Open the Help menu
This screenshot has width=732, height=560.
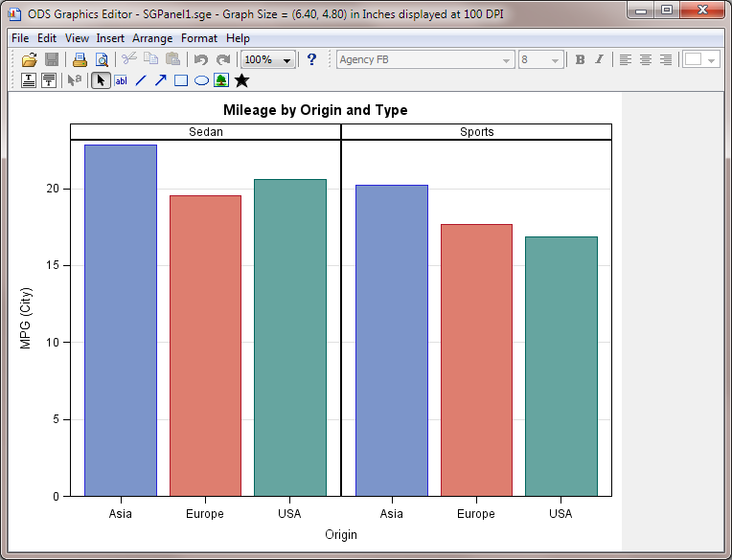[238, 38]
